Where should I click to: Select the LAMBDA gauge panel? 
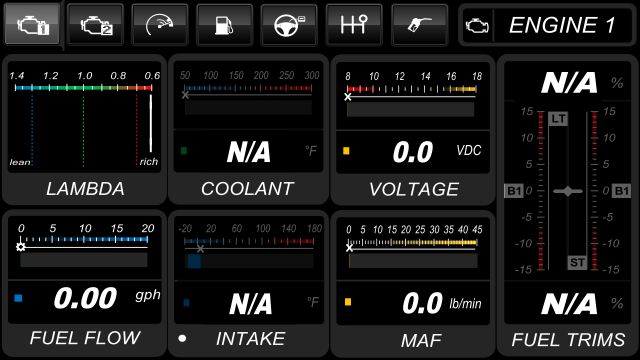pos(84,130)
